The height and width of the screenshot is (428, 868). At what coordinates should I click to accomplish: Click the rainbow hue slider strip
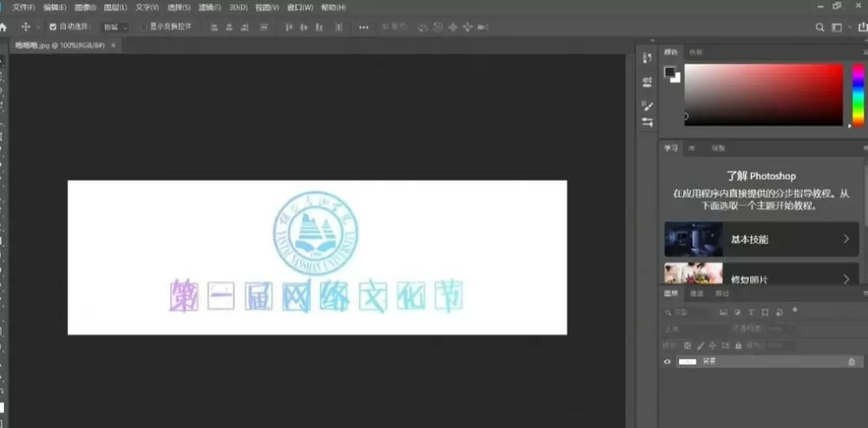pyautogui.click(x=858, y=95)
